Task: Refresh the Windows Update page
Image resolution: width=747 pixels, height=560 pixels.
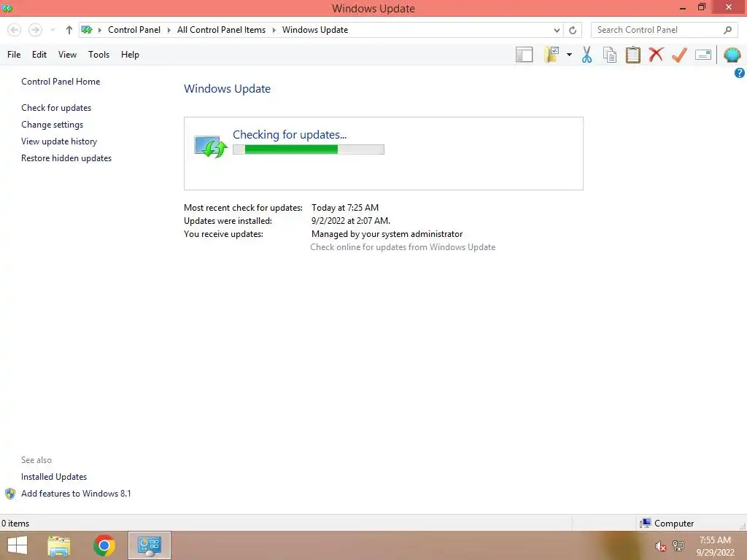Action: pyautogui.click(x=573, y=30)
